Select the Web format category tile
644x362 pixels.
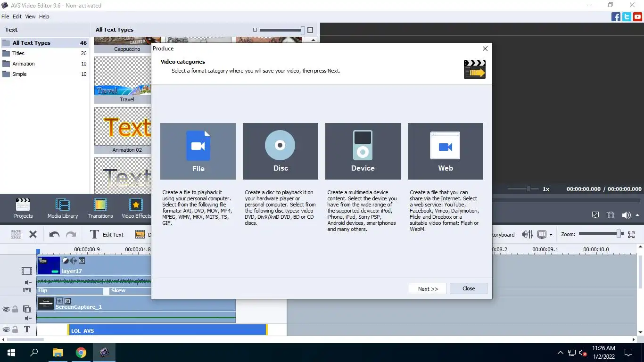pos(446,151)
